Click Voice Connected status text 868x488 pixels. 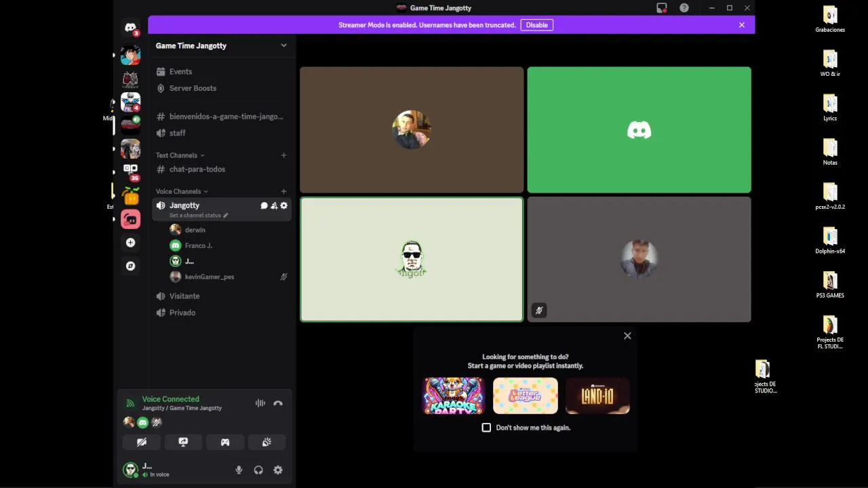click(170, 399)
